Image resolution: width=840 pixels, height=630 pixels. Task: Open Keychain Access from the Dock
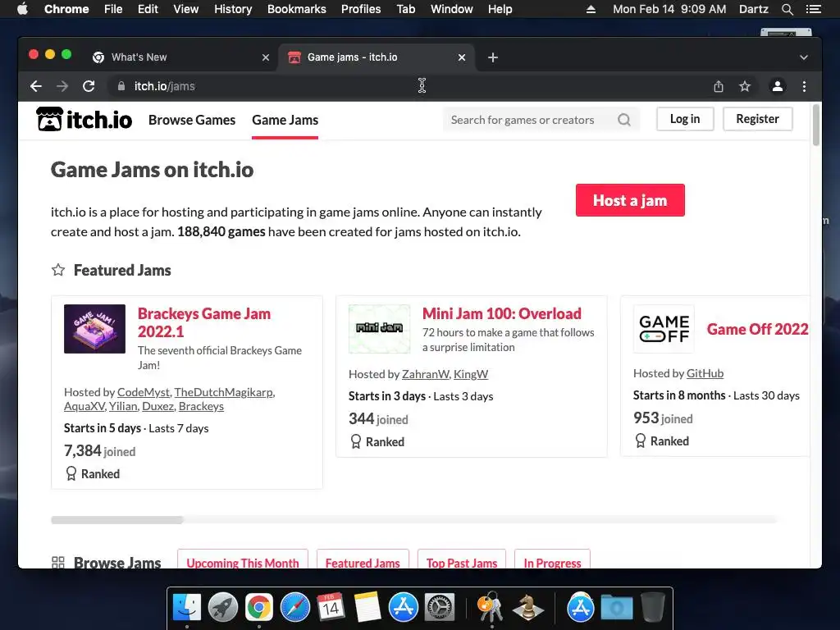pos(491,608)
